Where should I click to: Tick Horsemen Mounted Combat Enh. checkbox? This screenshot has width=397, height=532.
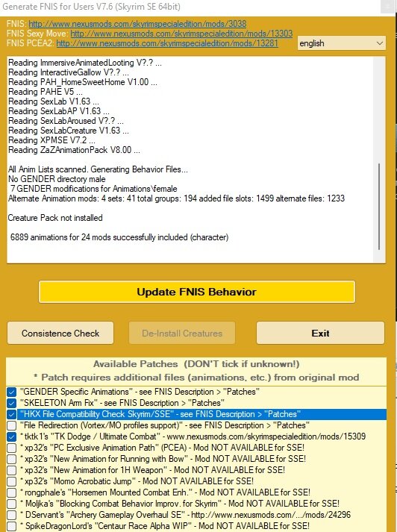(11, 492)
